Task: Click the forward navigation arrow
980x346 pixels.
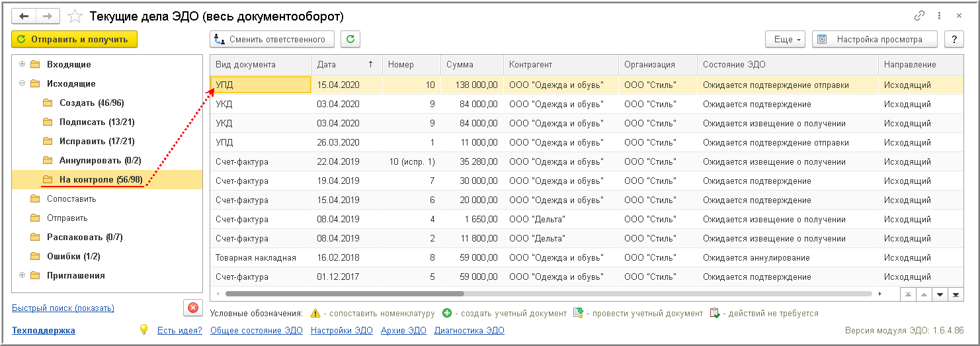Action: (x=47, y=16)
